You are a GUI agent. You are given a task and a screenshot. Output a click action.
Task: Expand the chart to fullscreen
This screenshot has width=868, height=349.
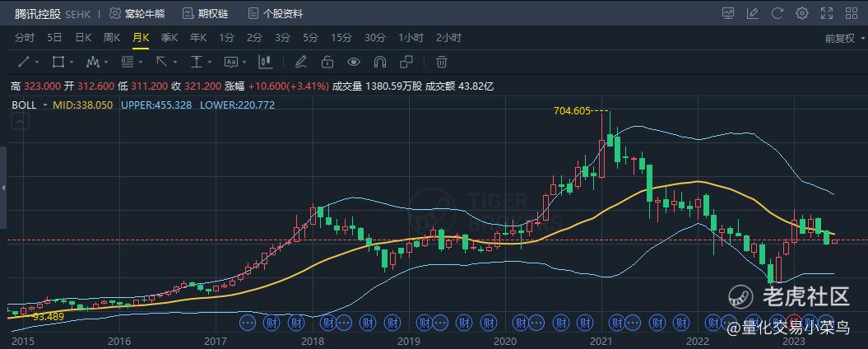(x=827, y=13)
